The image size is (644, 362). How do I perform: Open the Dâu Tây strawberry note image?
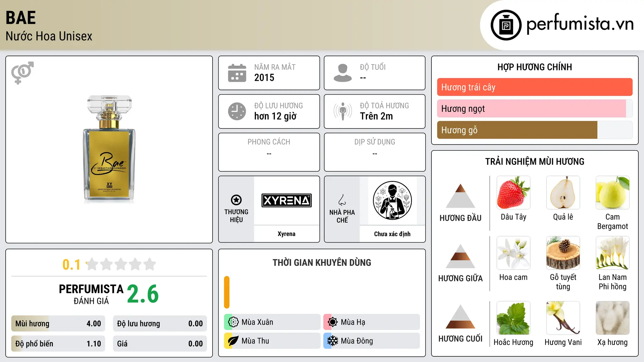[x=514, y=193]
